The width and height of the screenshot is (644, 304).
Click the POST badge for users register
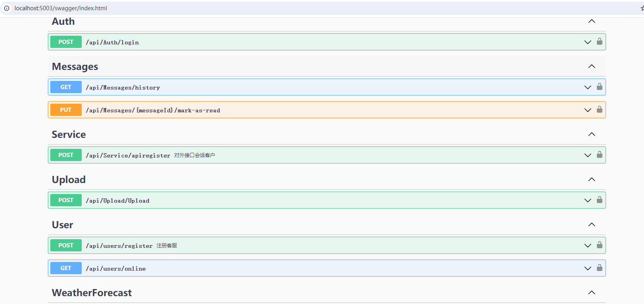point(66,245)
